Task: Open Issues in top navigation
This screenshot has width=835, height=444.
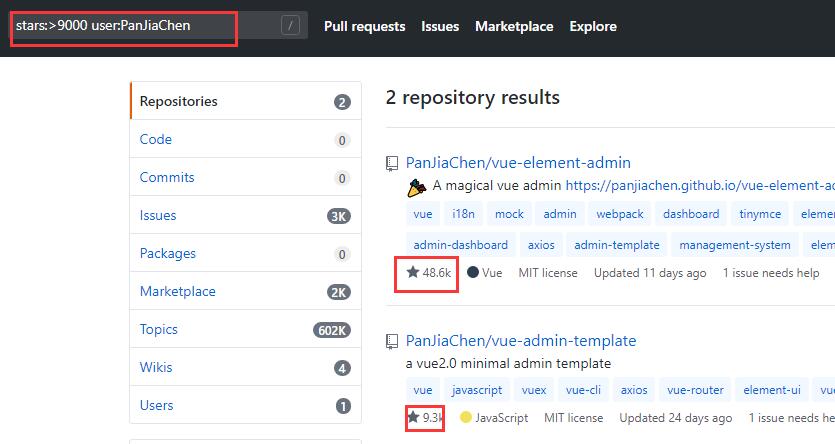Action: click(x=440, y=26)
